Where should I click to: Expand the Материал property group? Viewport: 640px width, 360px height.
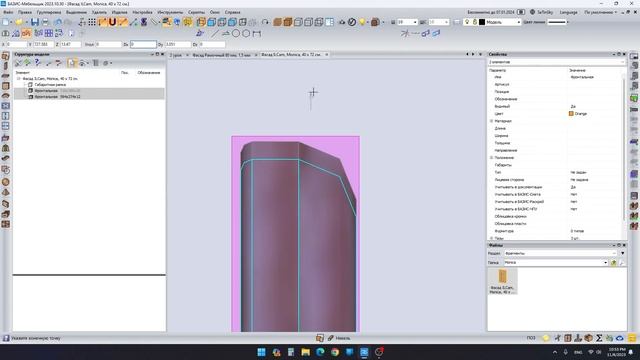coord(491,121)
